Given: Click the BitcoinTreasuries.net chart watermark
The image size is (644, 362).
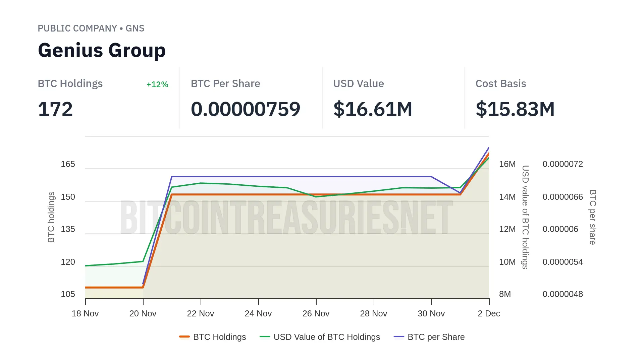Looking at the screenshot, I should (x=287, y=218).
